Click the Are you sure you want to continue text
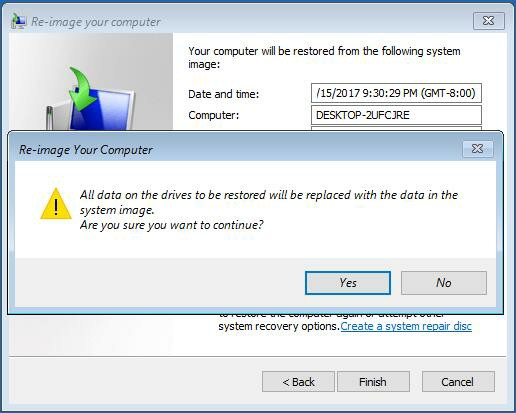This screenshot has height=413, width=516. 172,225
